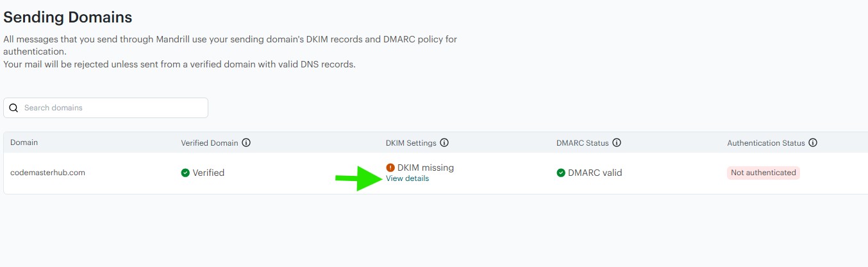Focus the Search domains input field

(112, 108)
